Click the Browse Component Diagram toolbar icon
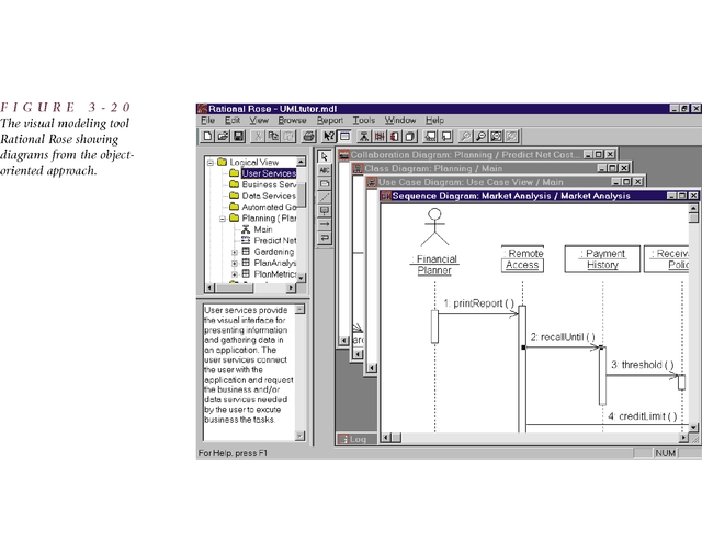720x540 pixels. [395, 136]
